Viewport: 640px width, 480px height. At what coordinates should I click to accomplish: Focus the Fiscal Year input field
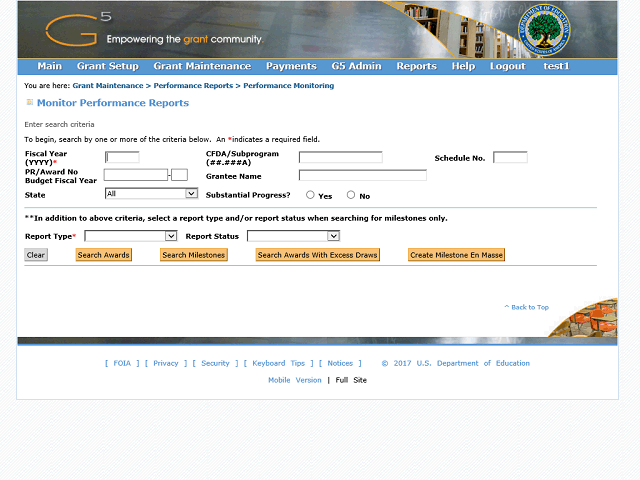click(x=122, y=157)
